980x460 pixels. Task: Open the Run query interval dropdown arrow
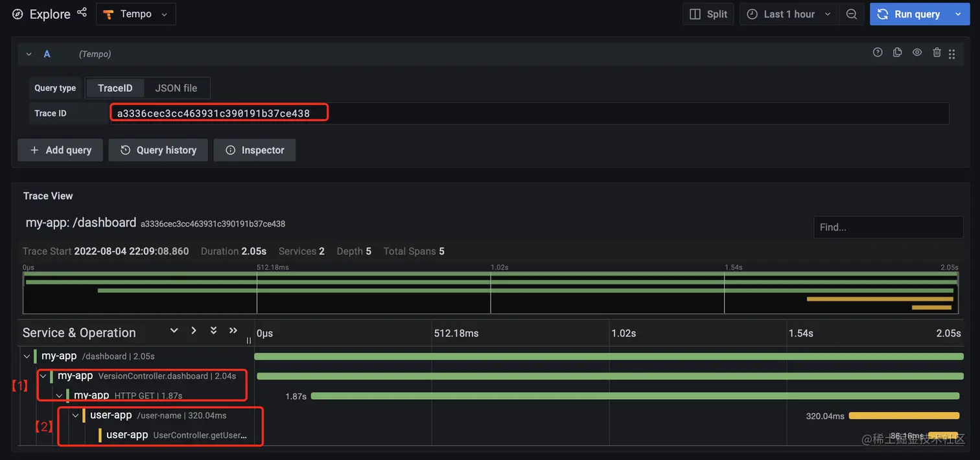coord(958,14)
